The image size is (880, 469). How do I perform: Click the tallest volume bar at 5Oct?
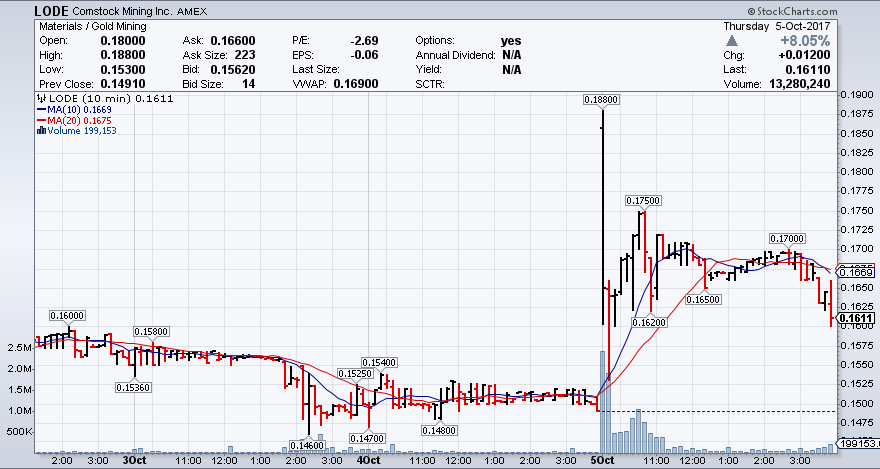coord(603,400)
